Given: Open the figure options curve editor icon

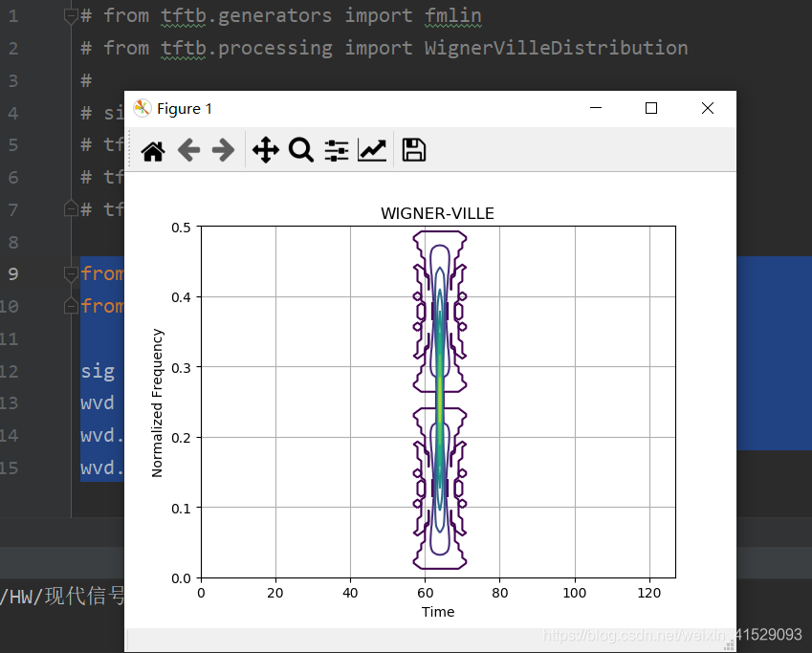Looking at the screenshot, I should tap(372, 150).
